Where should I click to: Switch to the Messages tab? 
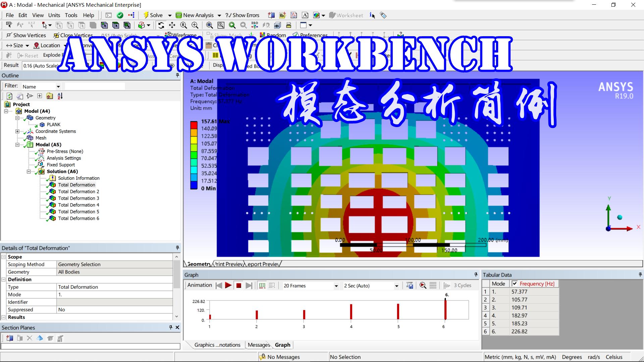[258, 345]
